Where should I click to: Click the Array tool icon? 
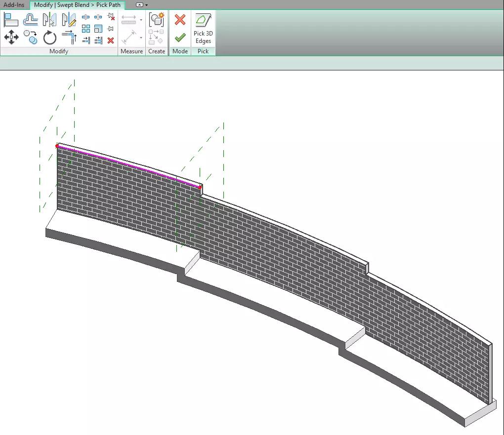click(x=86, y=29)
